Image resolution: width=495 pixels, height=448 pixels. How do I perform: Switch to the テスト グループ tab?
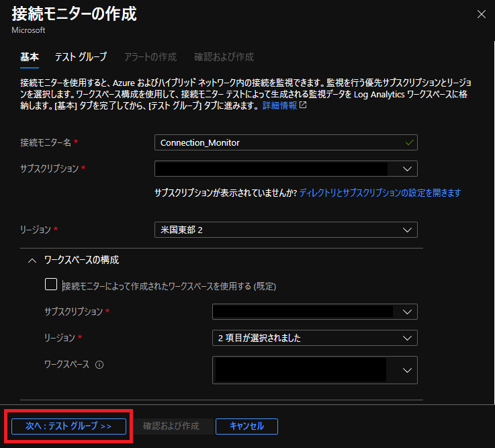tap(81, 57)
